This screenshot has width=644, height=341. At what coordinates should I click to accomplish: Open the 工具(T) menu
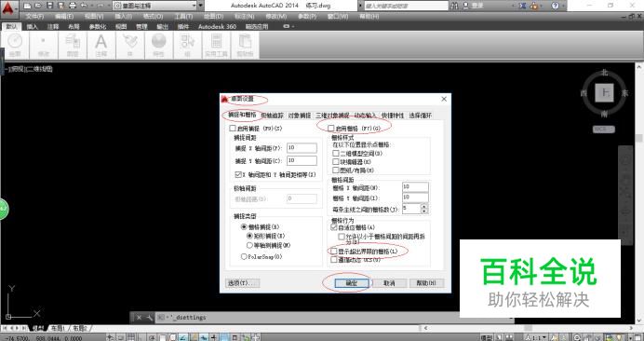pyautogui.click(x=183, y=17)
